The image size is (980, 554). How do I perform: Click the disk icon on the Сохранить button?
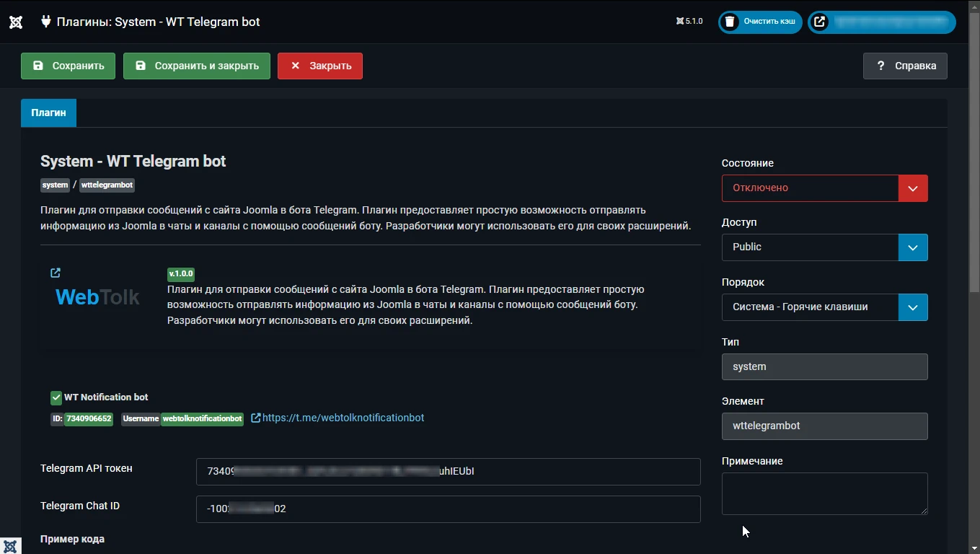click(x=38, y=66)
